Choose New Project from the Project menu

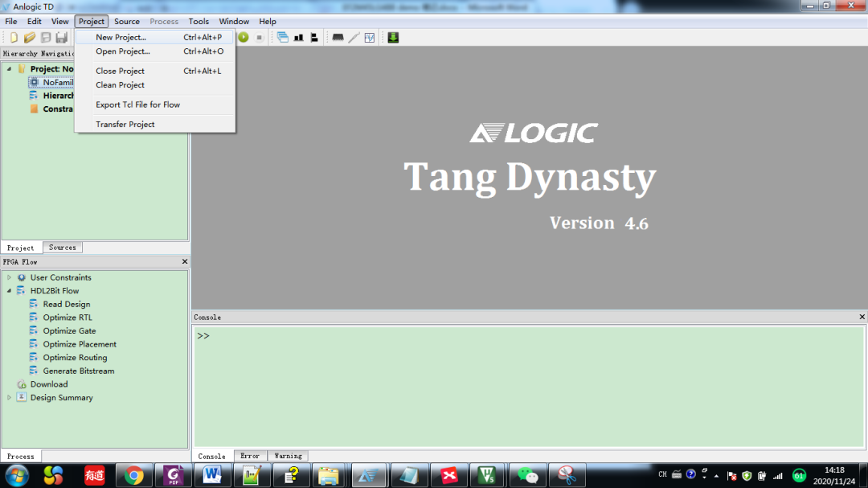pos(121,38)
